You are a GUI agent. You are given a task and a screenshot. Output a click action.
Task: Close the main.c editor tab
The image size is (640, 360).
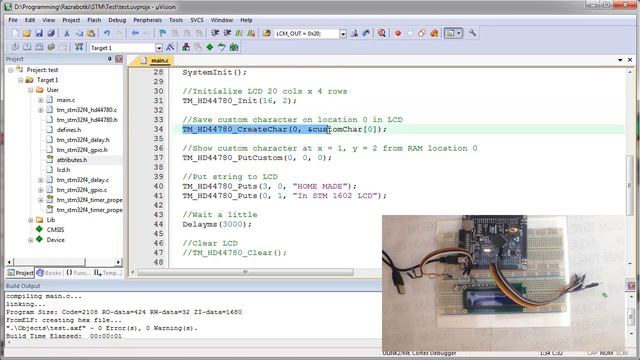coord(630,60)
